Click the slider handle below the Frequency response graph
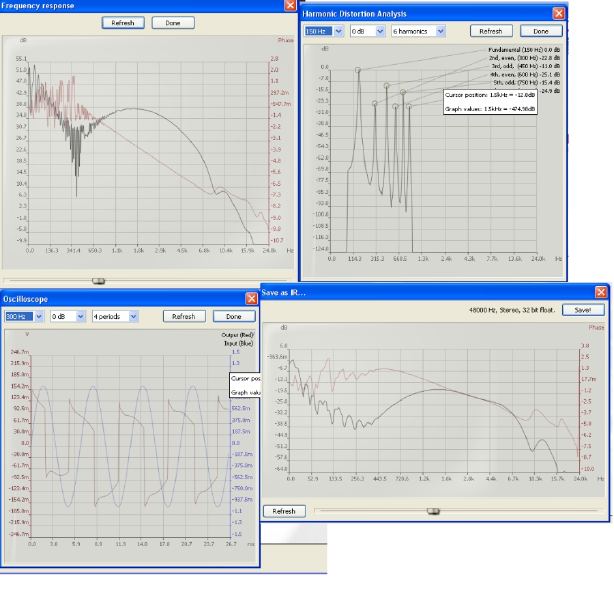 coord(98,281)
